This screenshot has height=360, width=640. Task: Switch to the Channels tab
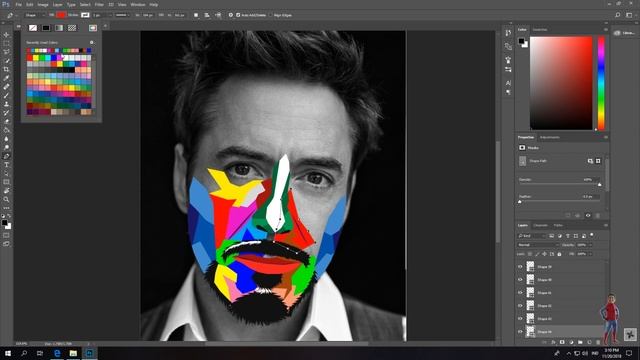[x=540, y=225]
